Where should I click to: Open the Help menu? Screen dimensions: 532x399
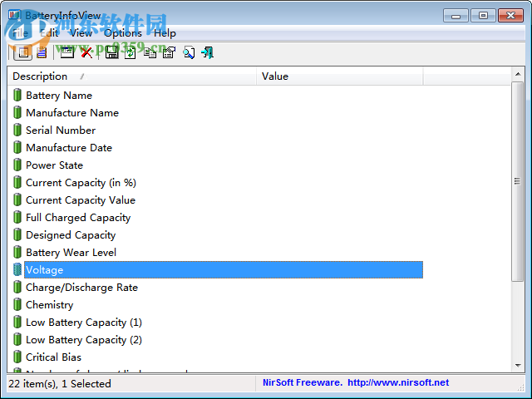point(165,33)
